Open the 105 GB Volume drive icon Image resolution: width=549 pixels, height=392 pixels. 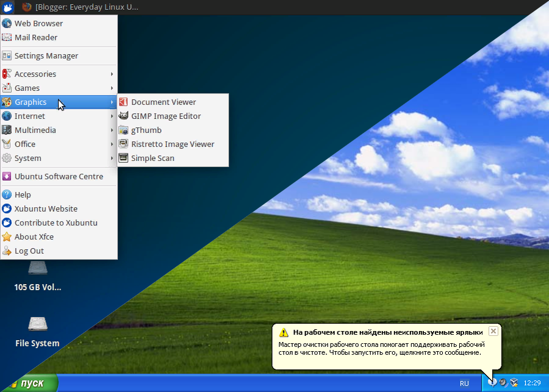(37, 268)
